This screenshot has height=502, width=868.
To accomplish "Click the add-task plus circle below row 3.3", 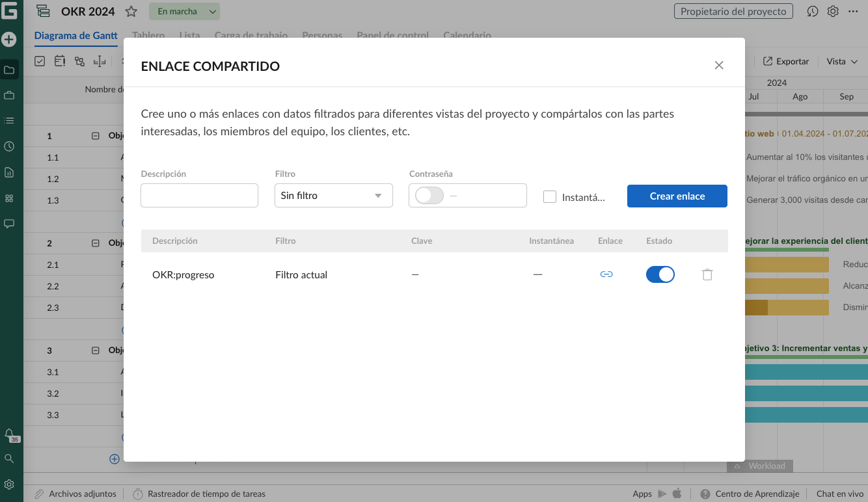I will tap(115, 458).
